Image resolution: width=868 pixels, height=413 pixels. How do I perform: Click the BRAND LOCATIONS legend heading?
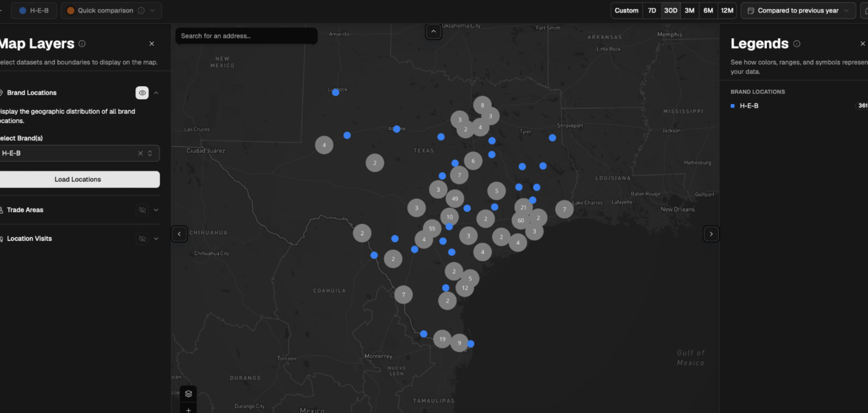tap(758, 92)
